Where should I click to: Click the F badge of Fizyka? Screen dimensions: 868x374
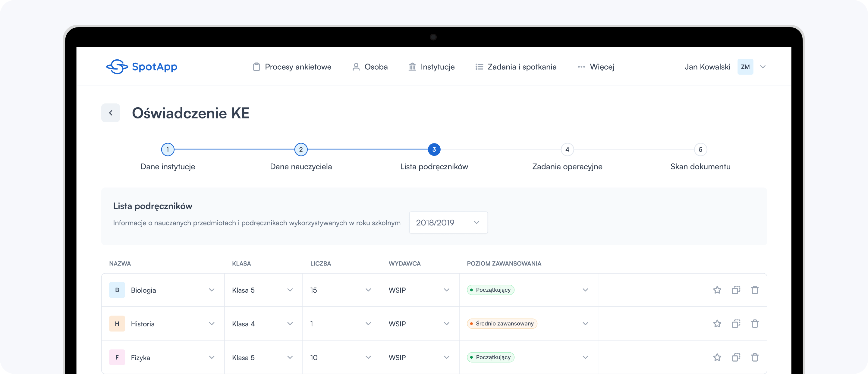point(117,357)
